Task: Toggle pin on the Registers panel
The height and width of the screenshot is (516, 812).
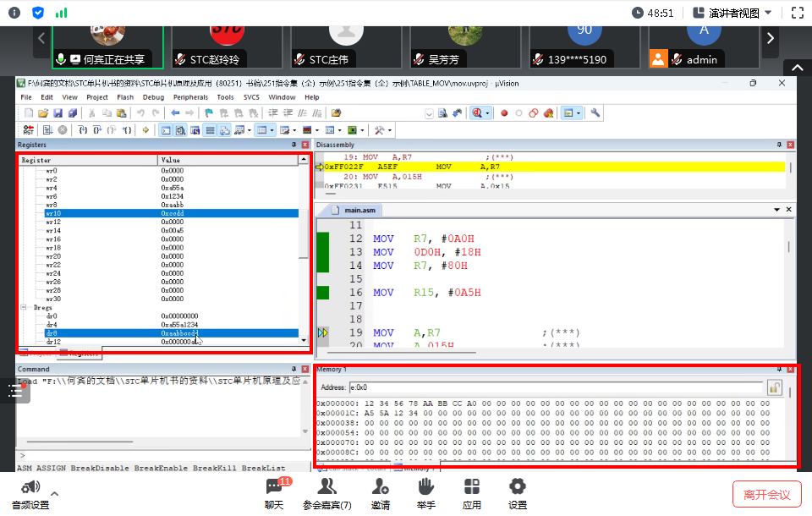Action: [x=294, y=145]
